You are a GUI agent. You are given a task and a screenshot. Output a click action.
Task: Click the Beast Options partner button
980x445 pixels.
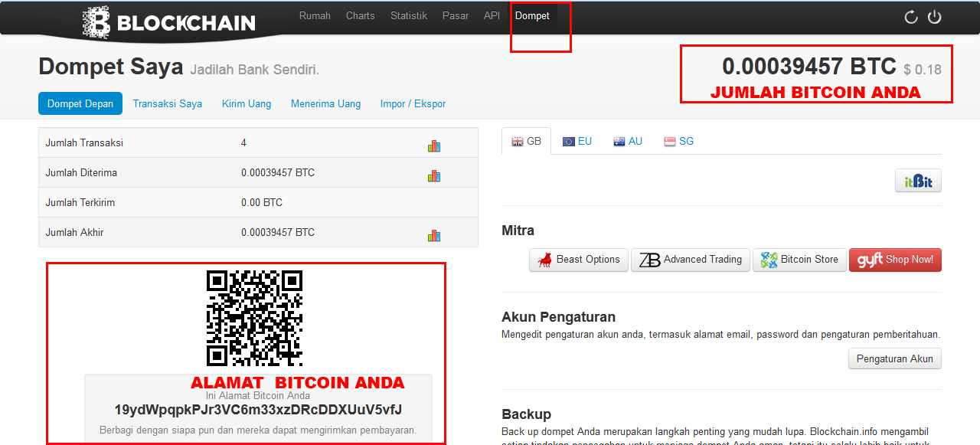[x=579, y=260]
